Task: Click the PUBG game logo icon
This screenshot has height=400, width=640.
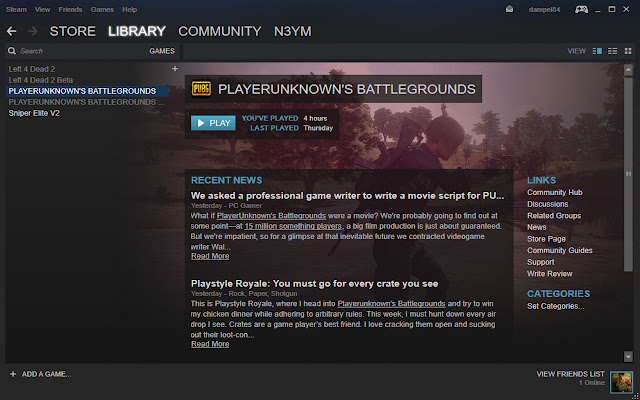Action: (x=201, y=89)
